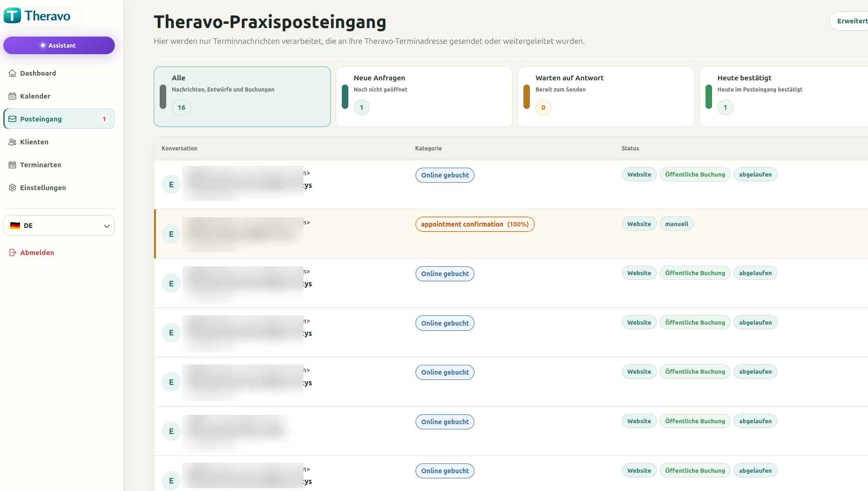Click the fifth row Online gebucht tag

445,372
